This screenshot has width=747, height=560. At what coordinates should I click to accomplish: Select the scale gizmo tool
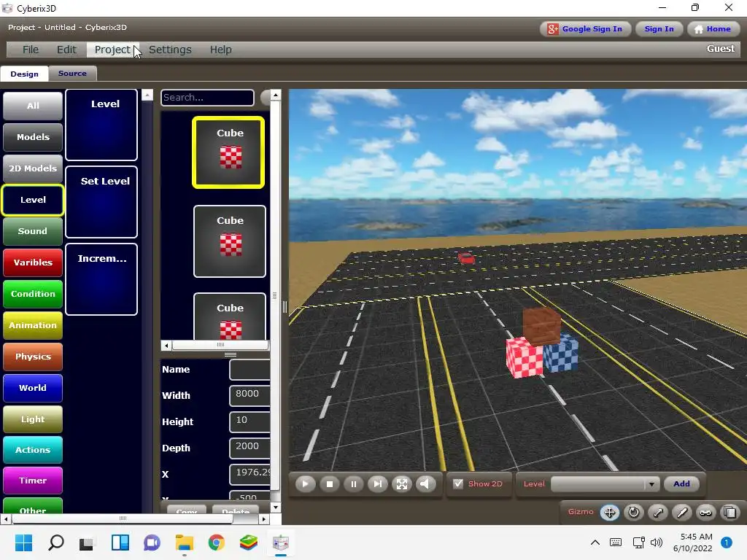[x=658, y=513]
